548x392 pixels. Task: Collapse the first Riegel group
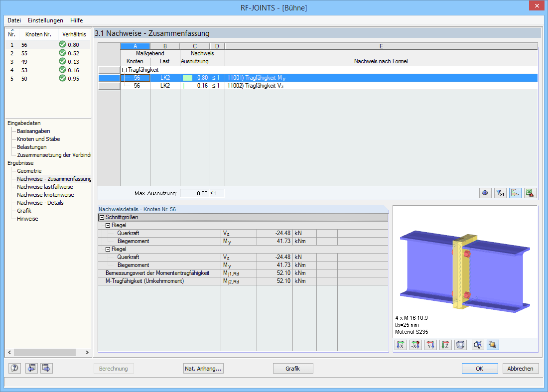tap(108, 225)
